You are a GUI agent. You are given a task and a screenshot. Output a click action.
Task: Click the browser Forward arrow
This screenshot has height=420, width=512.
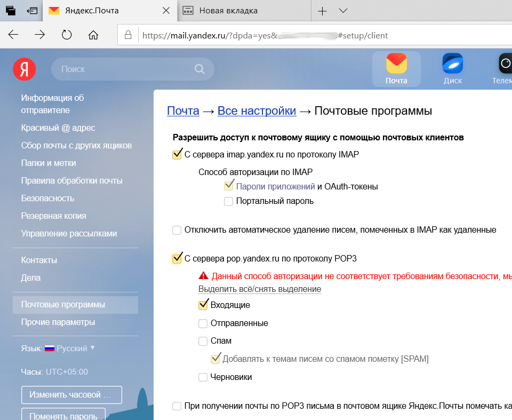tap(40, 35)
